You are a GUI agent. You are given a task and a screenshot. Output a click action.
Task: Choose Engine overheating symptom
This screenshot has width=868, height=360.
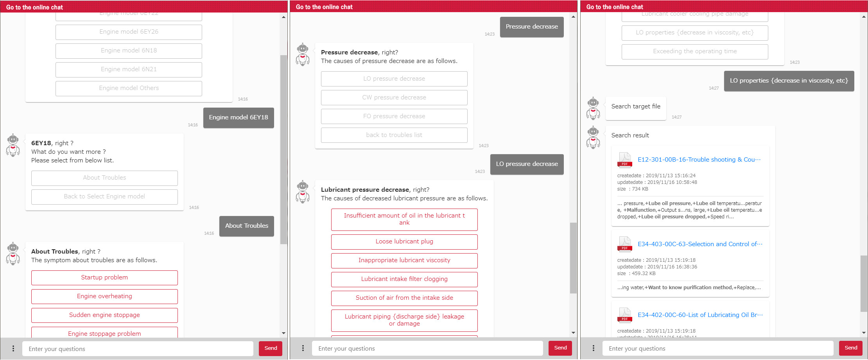point(104,296)
